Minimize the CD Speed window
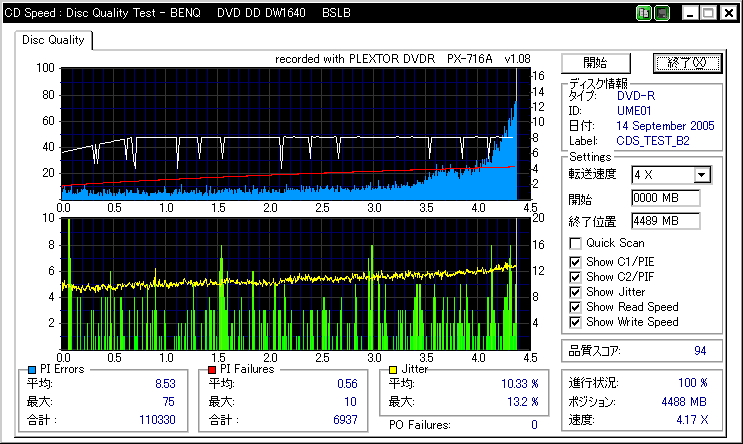The width and height of the screenshot is (743, 444). coord(690,13)
